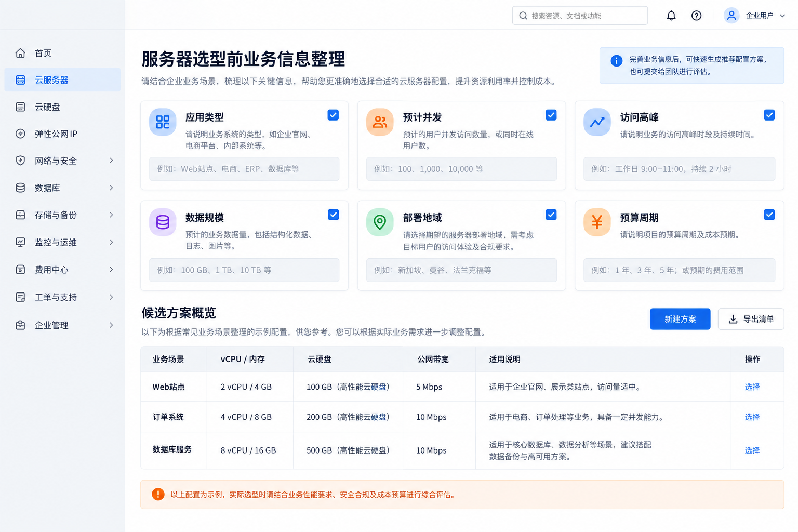
Task: Focus the 搜索资源、文档或功能 search box
Action: point(580,16)
